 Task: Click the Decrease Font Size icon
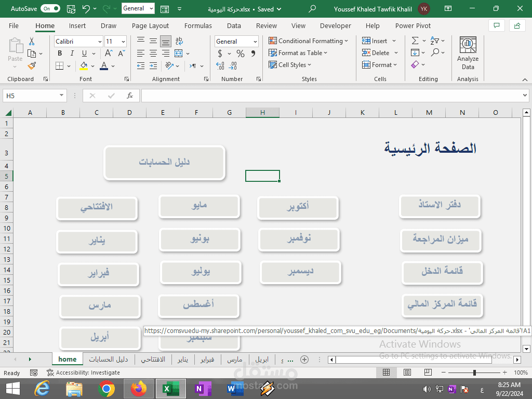122,54
